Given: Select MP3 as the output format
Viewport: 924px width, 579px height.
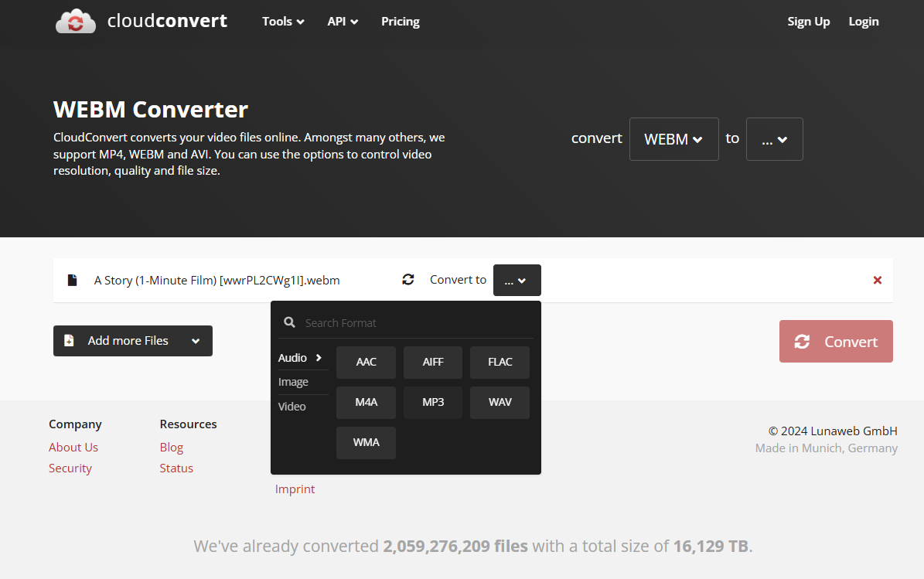Looking at the screenshot, I should tap(432, 402).
